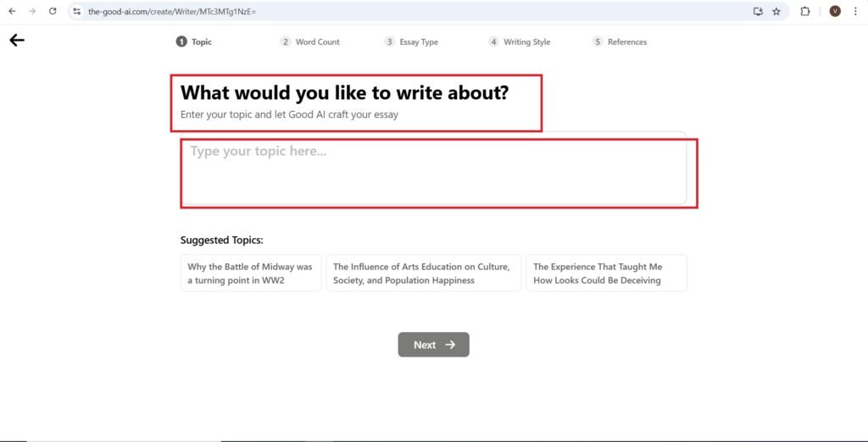The width and height of the screenshot is (868, 442).
Task: Click the 'Enter your topic and let Good AI' subtitle
Action: (x=290, y=115)
